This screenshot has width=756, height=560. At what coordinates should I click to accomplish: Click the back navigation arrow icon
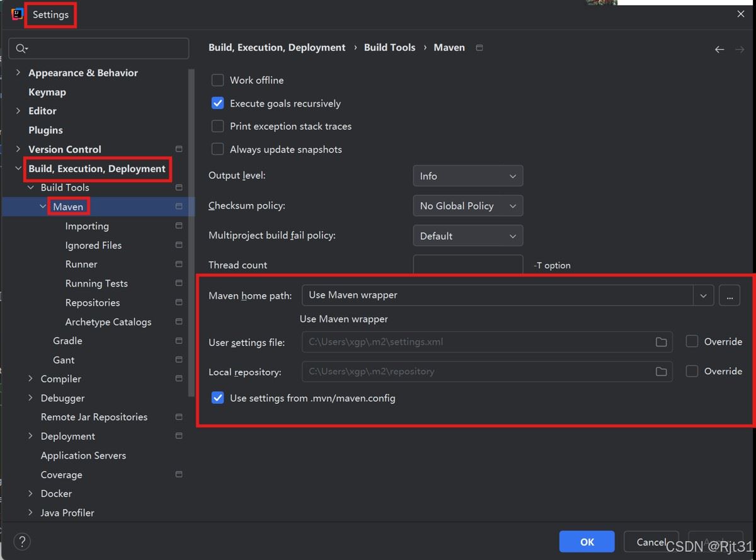719,49
